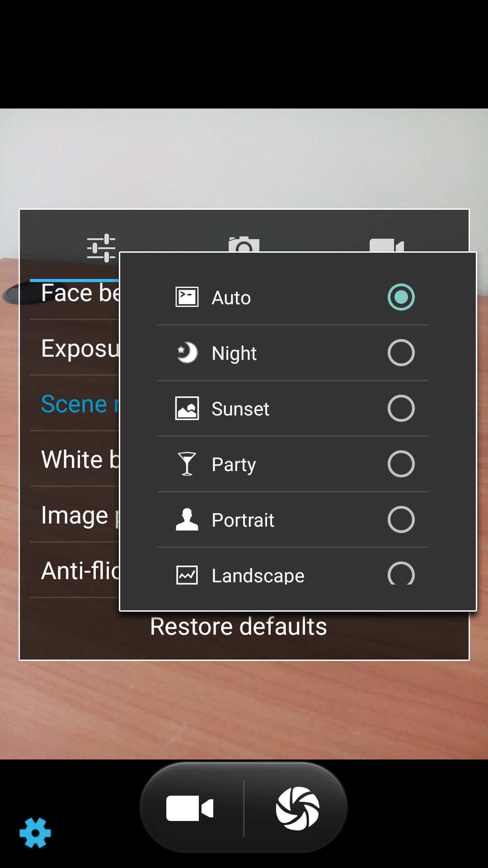The width and height of the screenshot is (488, 868).
Task: Pick the Portrait radio button
Action: [401, 519]
